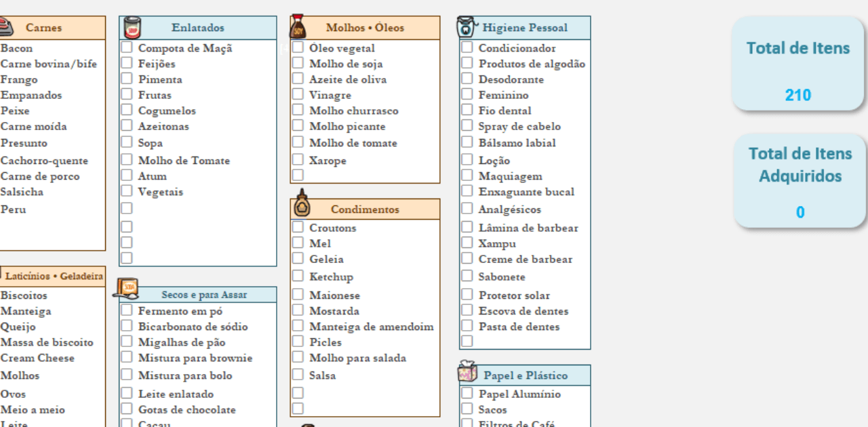Image resolution: width=868 pixels, height=427 pixels.
Task: Select the Total de Itens Adquiridos card
Action: pyautogui.click(x=800, y=180)
